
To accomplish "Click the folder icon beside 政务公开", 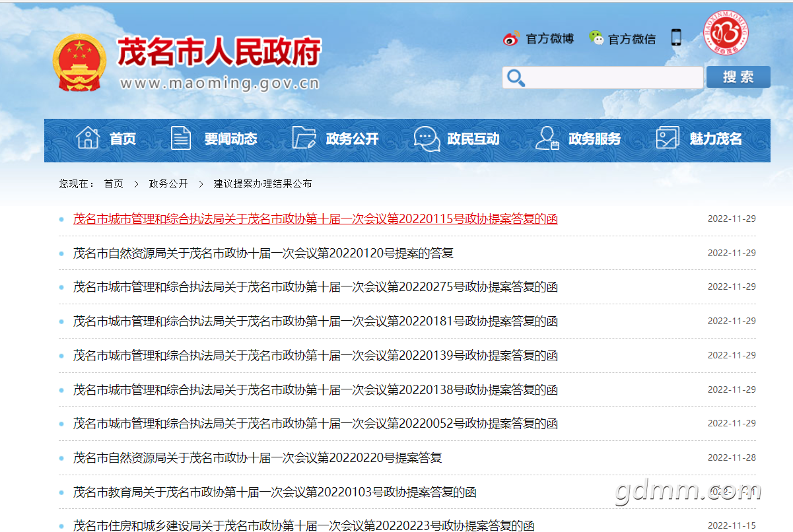I will pos(304,138).
